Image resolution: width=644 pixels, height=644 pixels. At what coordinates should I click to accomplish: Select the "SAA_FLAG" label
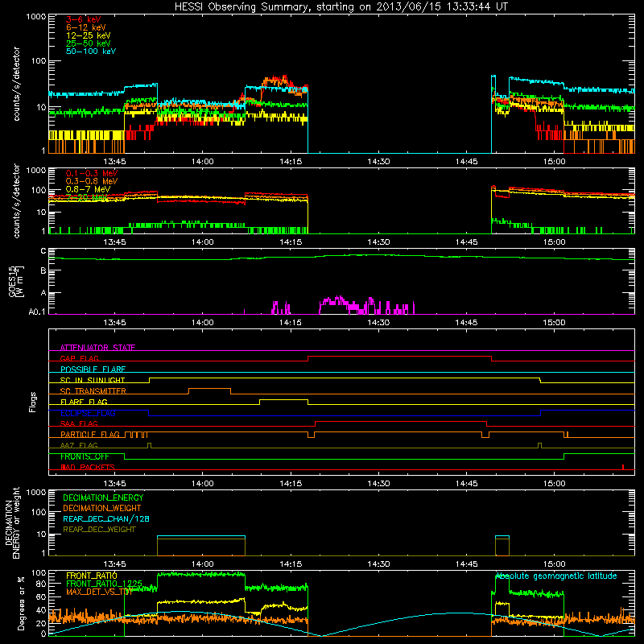click(x=79, y=423)
